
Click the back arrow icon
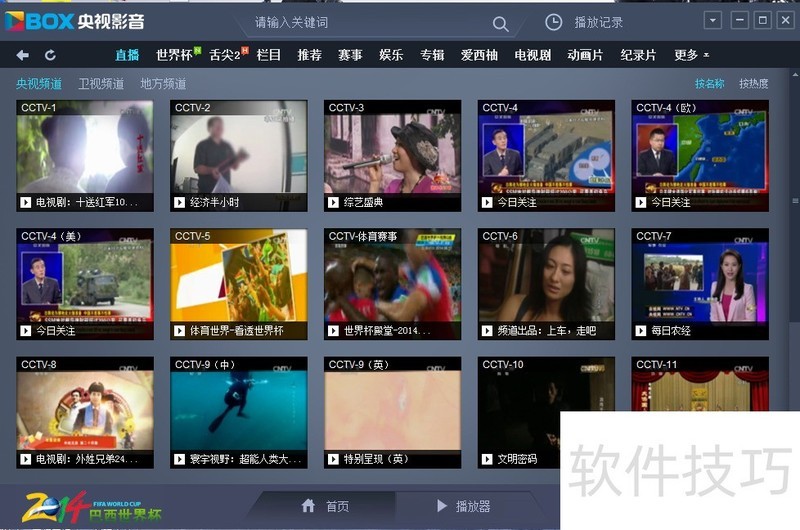22,55
